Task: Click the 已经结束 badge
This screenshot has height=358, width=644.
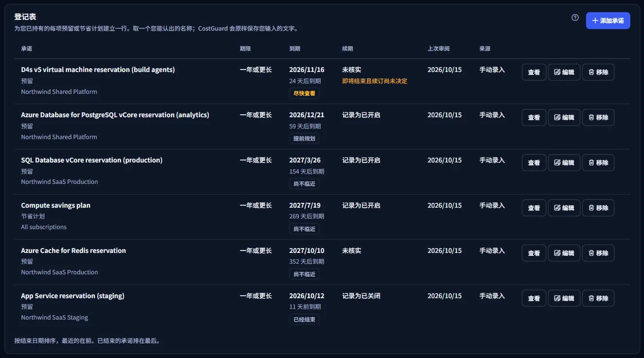Action: (x=304, y=320)
